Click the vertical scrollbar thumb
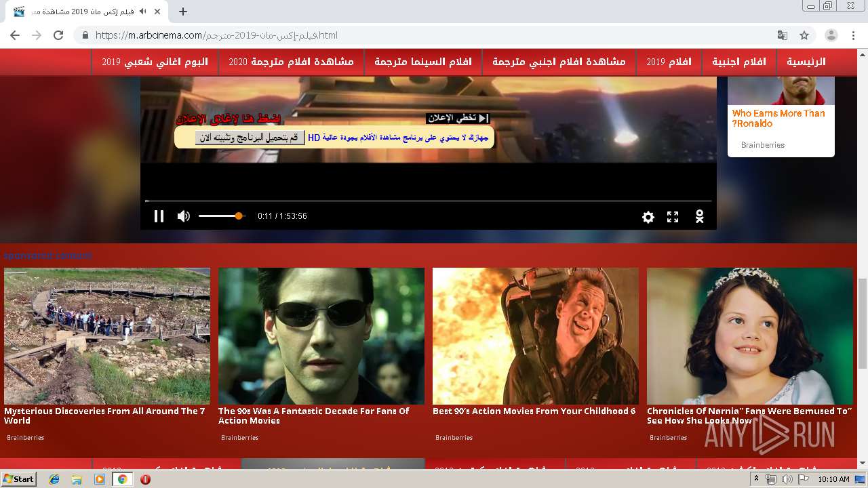This screenshot has width=868, height=488. pos(862,323)
